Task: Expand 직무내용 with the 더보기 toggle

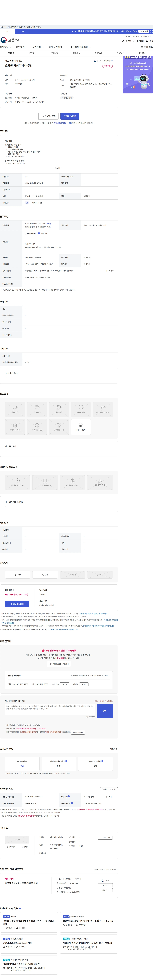Action: [x=58, y=168]
